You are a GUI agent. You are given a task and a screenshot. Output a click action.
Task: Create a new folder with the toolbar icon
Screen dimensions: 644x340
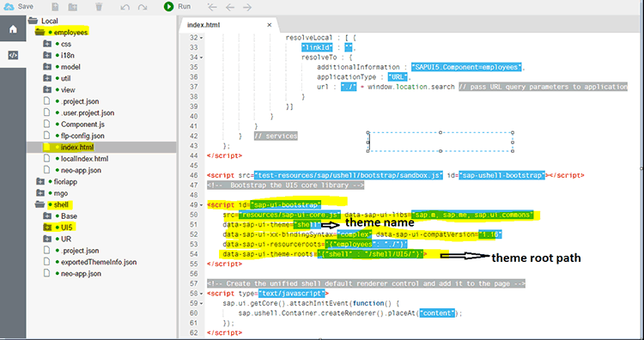73,7
